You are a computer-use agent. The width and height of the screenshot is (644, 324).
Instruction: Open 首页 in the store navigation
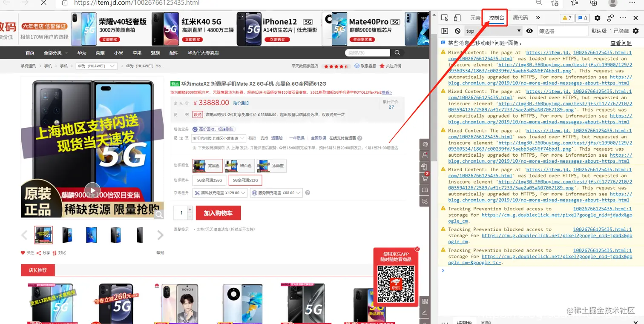(x=30, y=53)
